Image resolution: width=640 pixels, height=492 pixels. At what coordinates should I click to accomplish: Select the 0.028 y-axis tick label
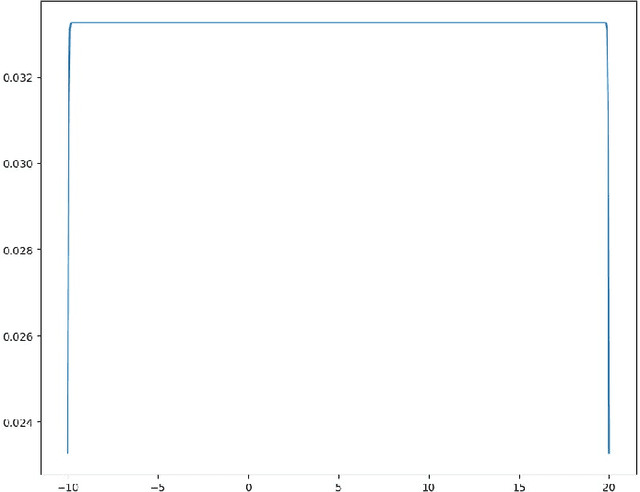tap(16, 249)
